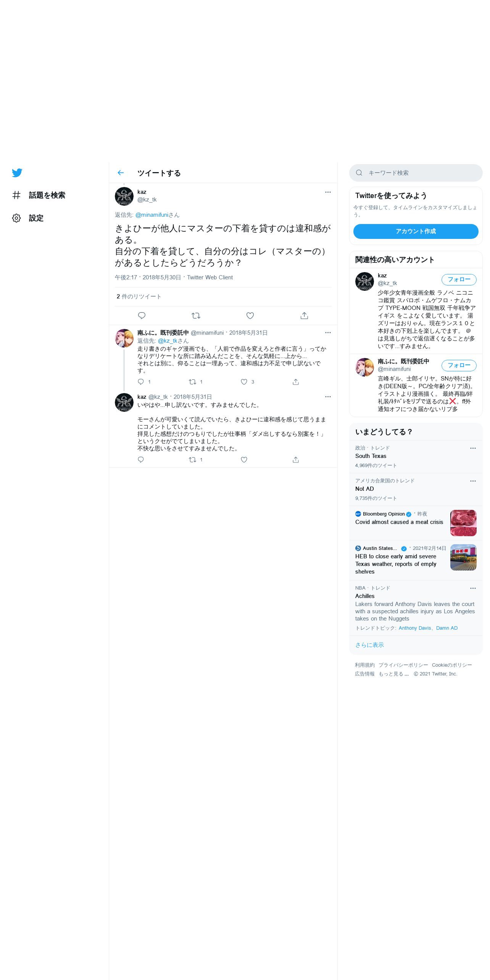Like the 南ふに reply with 3 likes
Image resolution: width=490 pixels, height=980 pixels.
(x=244, y=382)
